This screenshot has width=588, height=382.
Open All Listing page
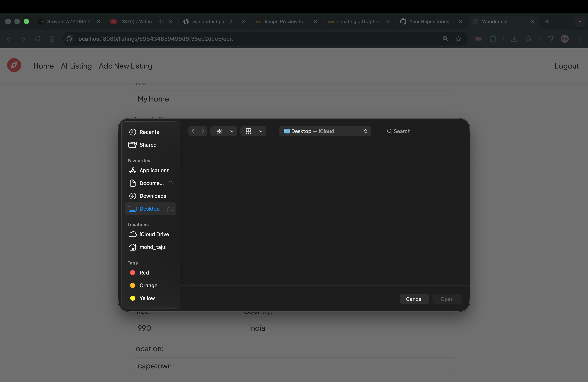pyautogui.click(x=76, y=66)
